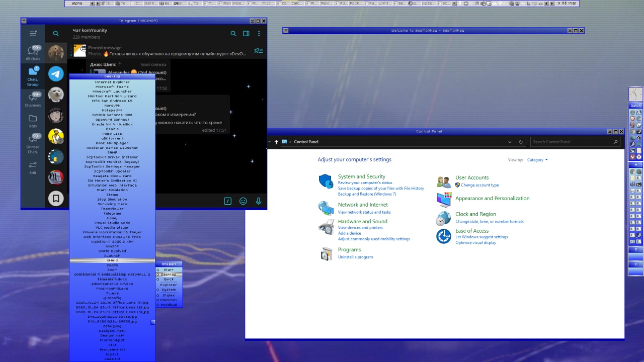Launch Notepad++ from the Desktop menu
644x362 pixels.
tap(112, 110)
